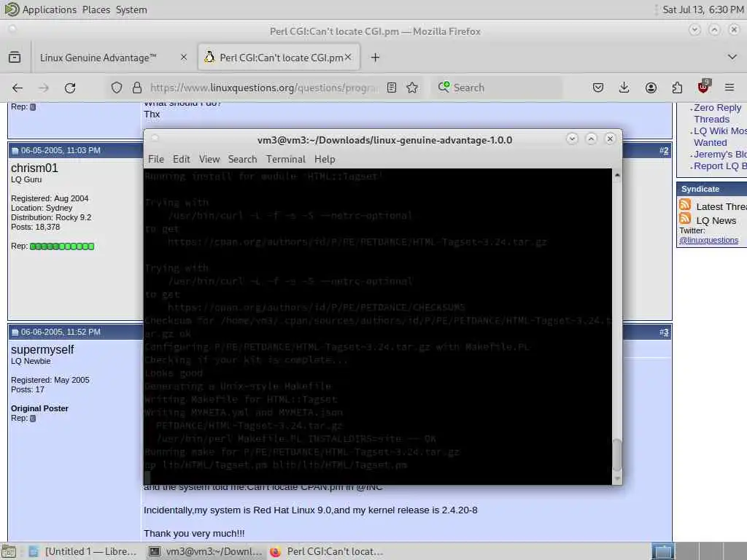Open the tracking protection shield icon

pos(117,87)
